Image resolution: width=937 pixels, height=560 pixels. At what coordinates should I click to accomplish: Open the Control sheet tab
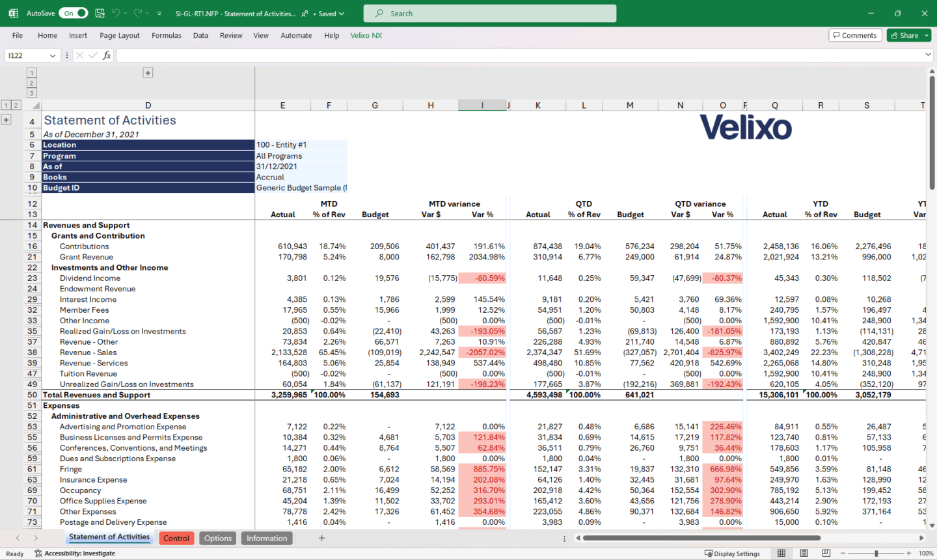(x=176, y=538)
